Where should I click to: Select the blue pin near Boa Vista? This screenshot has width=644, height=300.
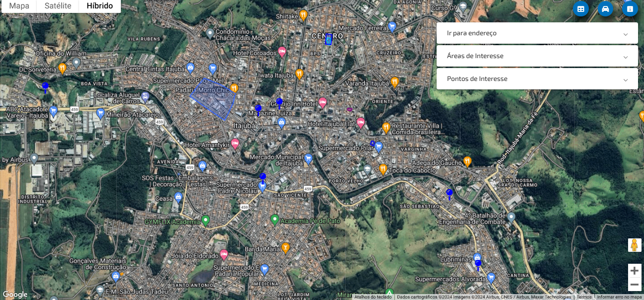click(x=45, y=88)
